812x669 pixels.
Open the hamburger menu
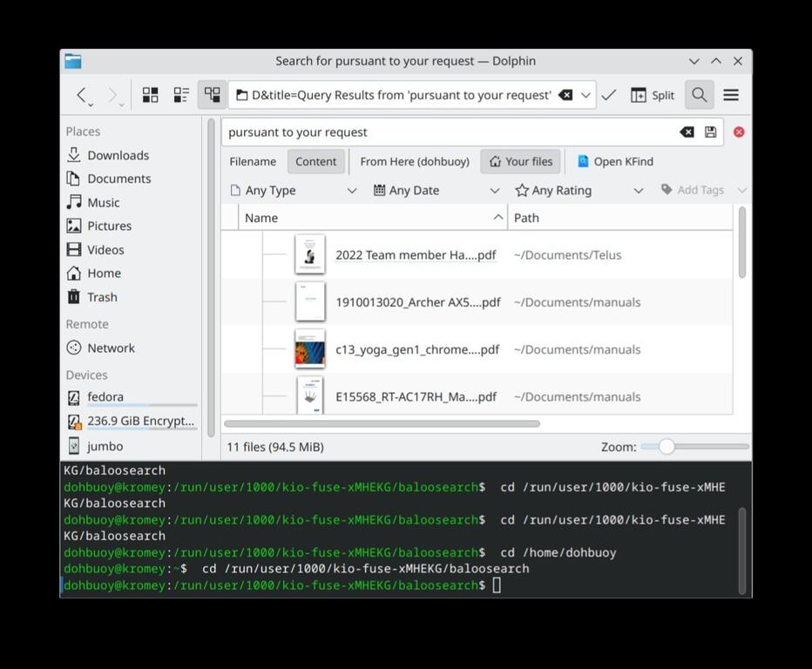[x=731, y=95]
